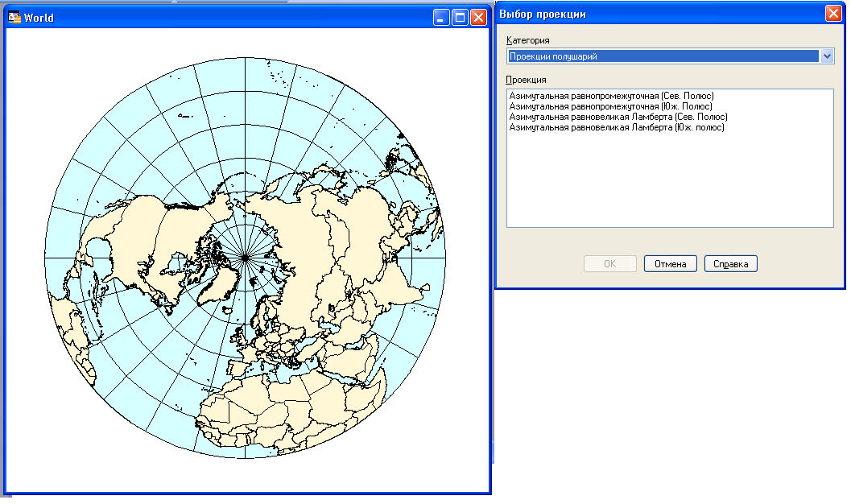
Task: Maximize the World map window
Action: [460, 18]
